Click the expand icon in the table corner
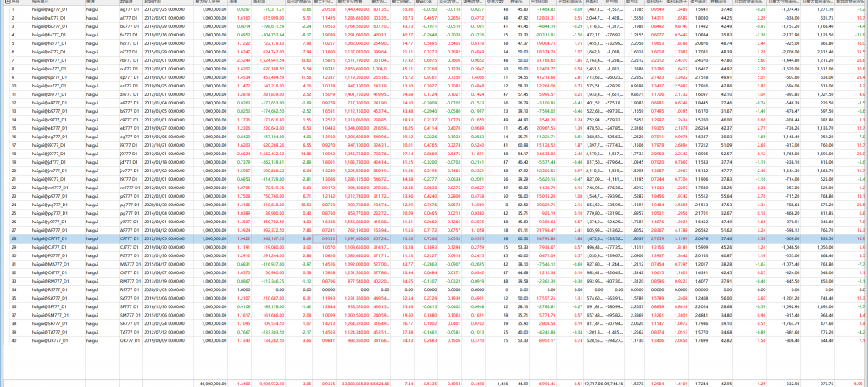Viewport: 868px width, 387px height. 4,3
